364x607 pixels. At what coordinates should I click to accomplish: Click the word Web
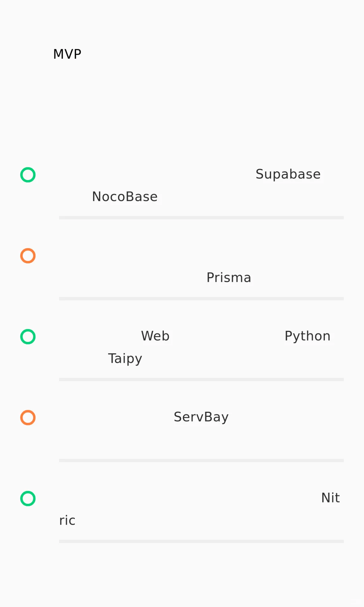coord(155,336)
